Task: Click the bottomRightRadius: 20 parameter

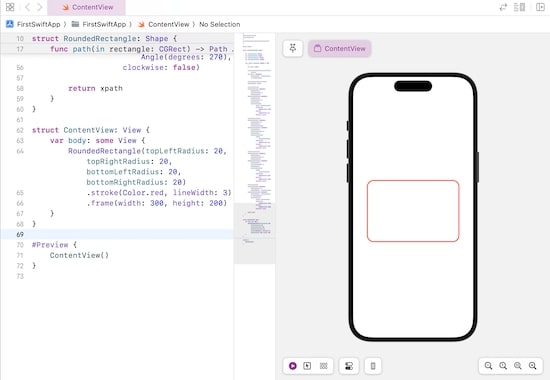Action: pos(136,182)
